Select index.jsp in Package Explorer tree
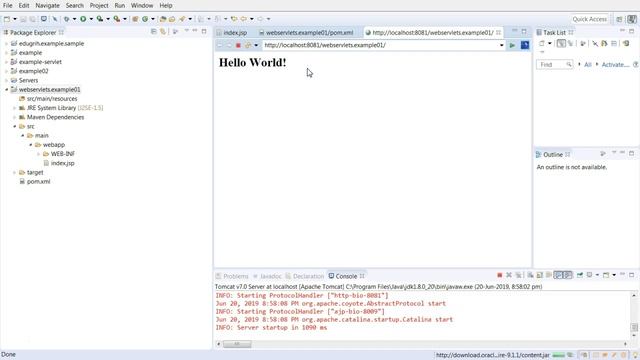The image size is (640, 360). point(62,163)
